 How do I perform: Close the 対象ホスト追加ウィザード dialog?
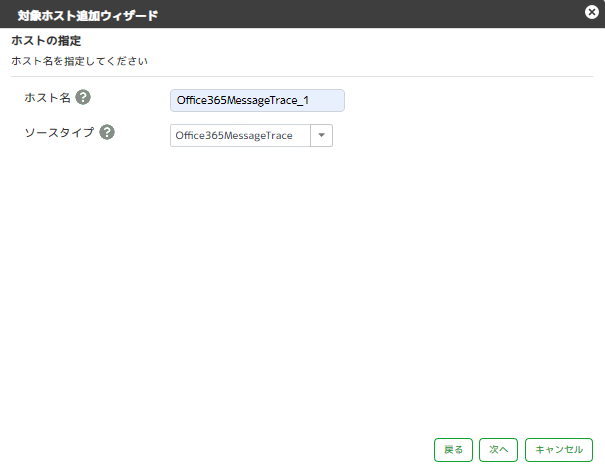pos(591,12)
